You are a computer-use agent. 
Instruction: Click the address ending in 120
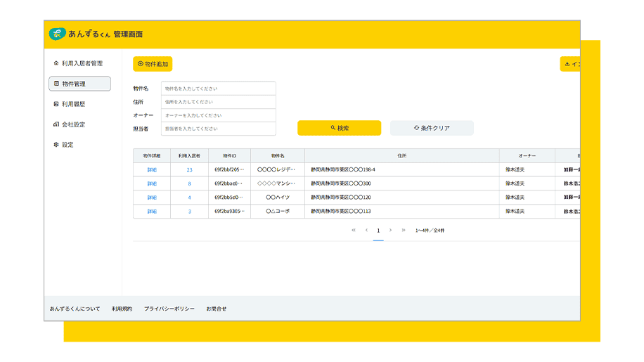341,198
